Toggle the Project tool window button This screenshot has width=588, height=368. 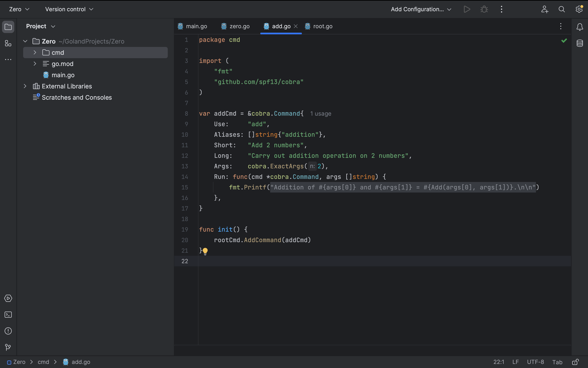[x=8, y=27]
